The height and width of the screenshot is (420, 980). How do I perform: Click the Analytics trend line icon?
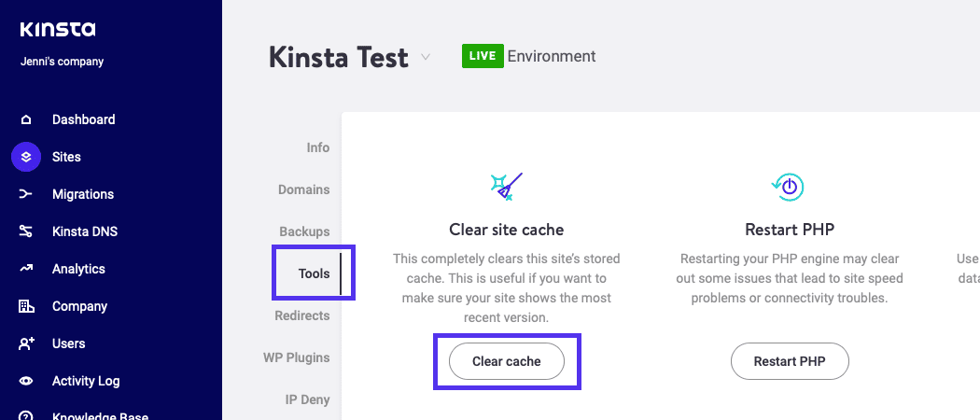tap(26, 269)
